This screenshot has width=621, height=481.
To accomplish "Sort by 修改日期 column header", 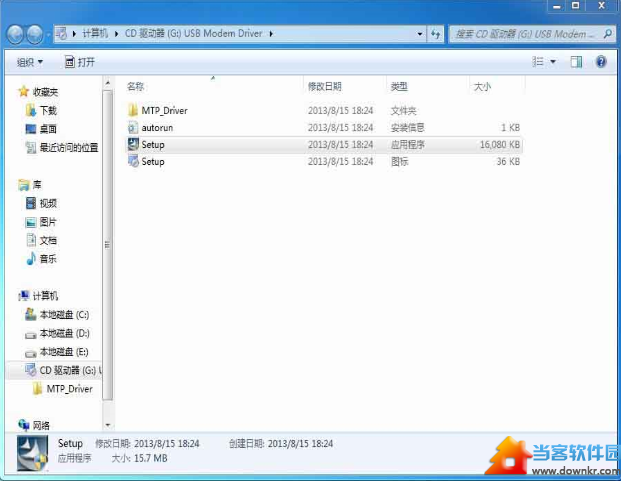I will 325,86.
